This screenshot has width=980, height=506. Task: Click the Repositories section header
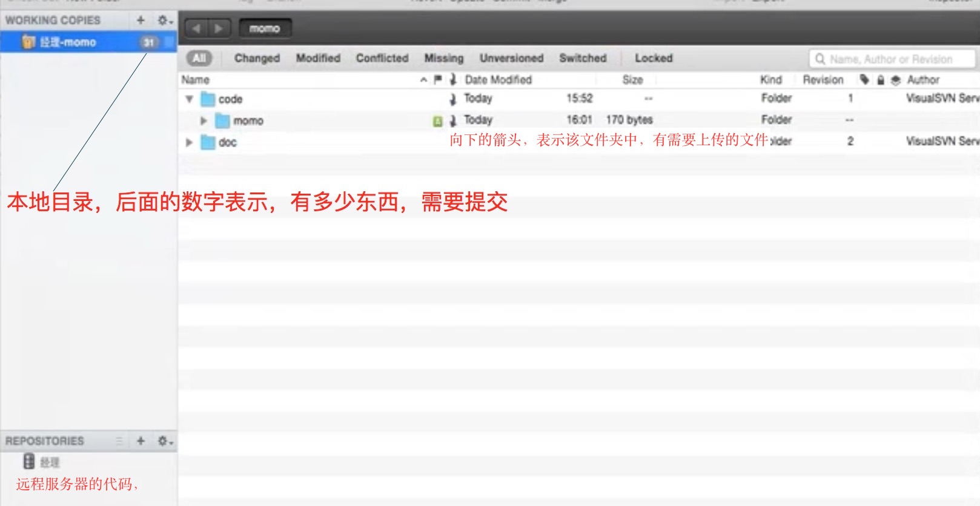click(x=44, y=441)
